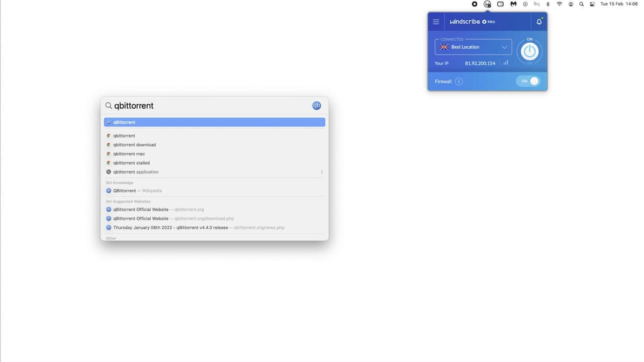
Task: Click Windscribe icon in menu bar
Action: (x=487, y=4)
